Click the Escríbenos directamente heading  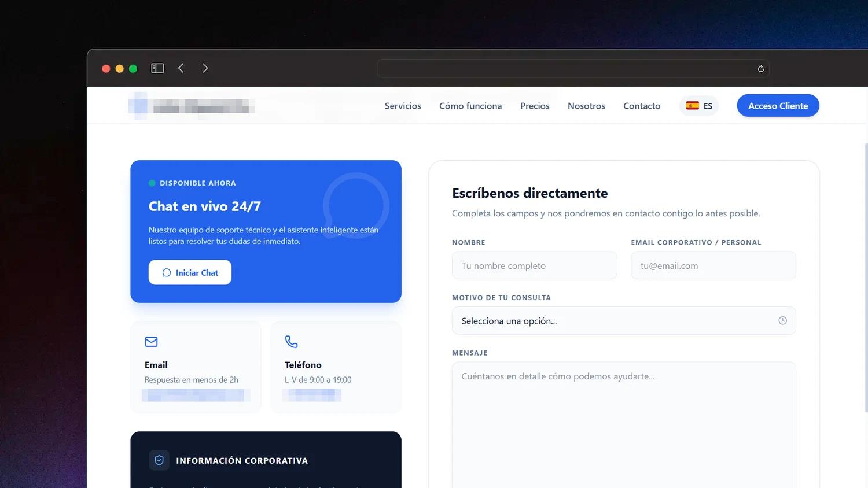[x=530, y=193]
